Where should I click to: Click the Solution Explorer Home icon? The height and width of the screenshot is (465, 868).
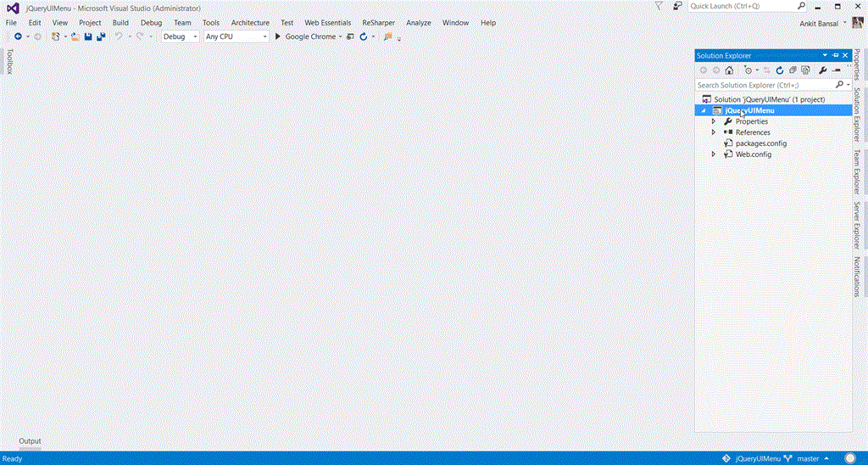[729, 70]
